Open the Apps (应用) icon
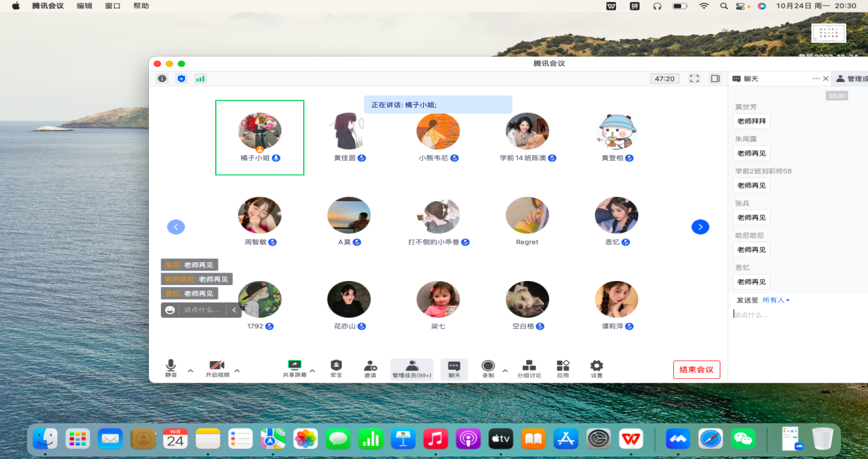The width and height of the screenshot is (868, 459). click(563, 366)
